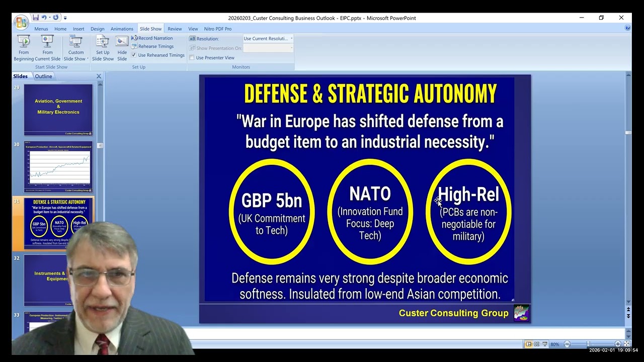
Task: Switch to the Review tab
Action: pyautogui.click(x=175, y=29)
